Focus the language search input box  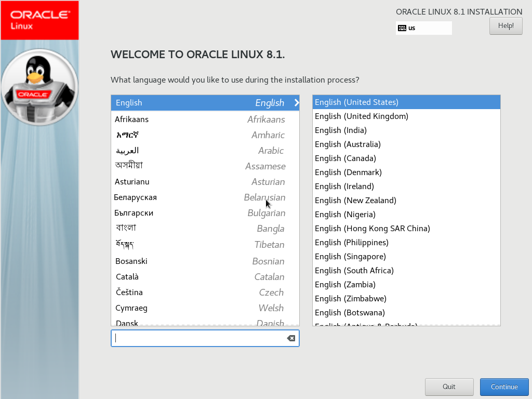click(x=205, y=338)
